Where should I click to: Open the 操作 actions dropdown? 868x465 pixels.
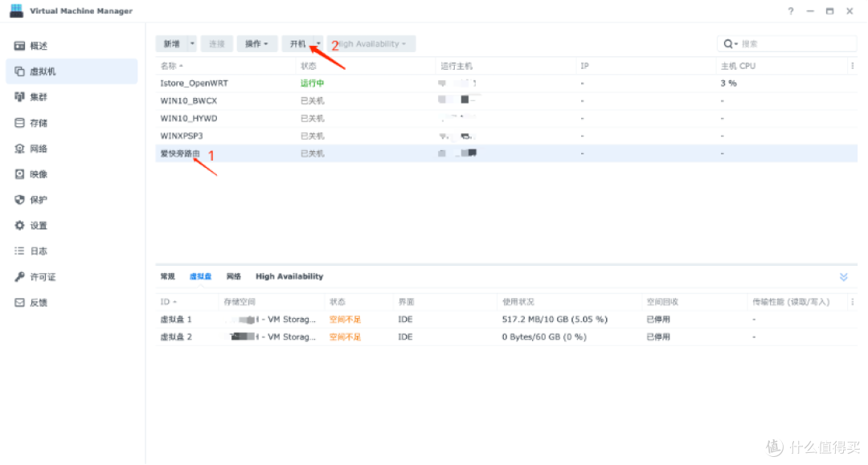tap(257, 43)
